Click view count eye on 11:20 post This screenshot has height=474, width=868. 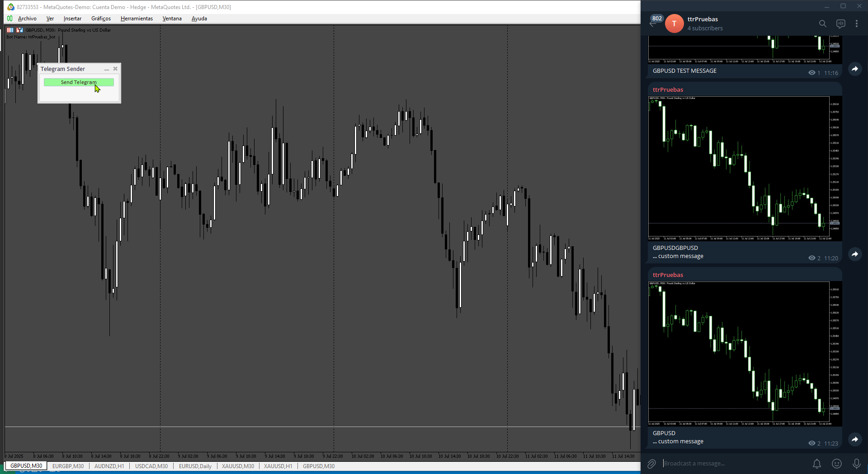click(x=812, y=258)
